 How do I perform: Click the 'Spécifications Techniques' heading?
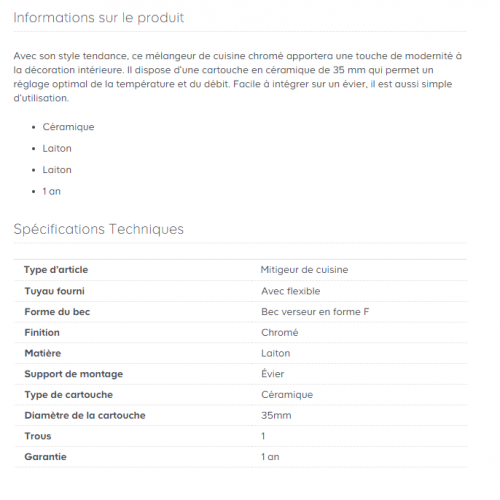click(x=99, y=229)
